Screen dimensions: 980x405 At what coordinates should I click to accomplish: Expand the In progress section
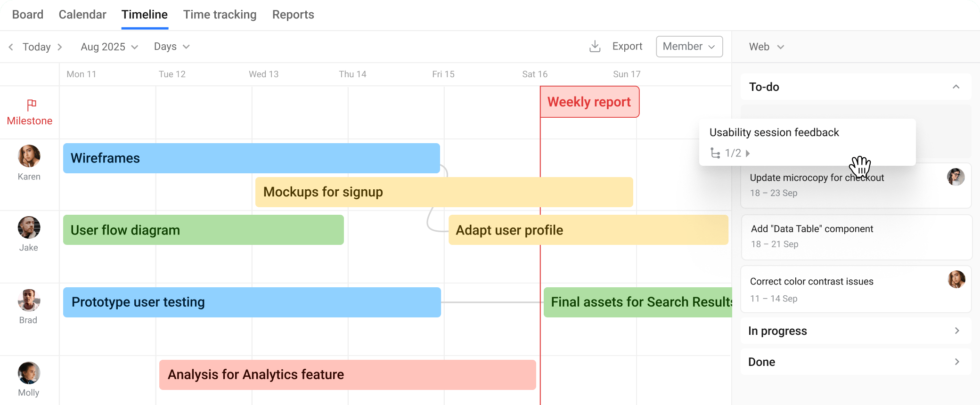point(957,331)
